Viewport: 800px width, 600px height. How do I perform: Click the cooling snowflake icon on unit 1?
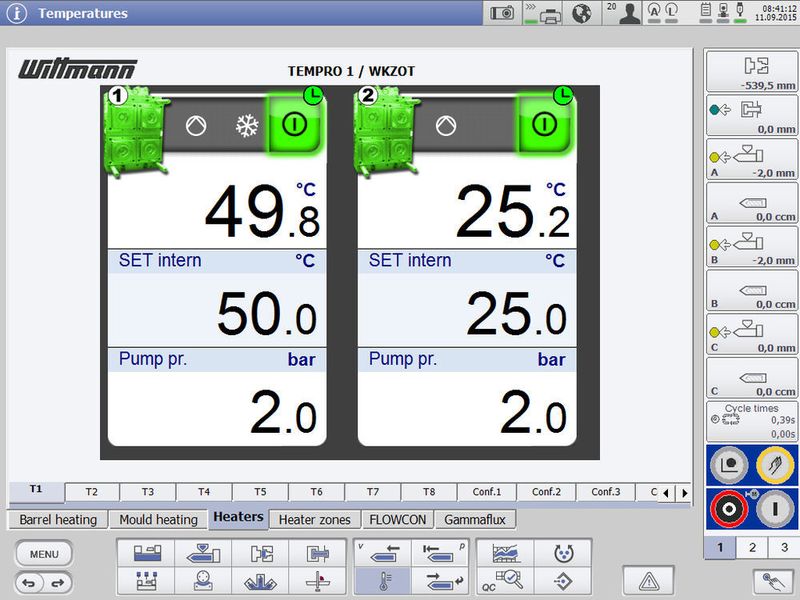point(247,126)
